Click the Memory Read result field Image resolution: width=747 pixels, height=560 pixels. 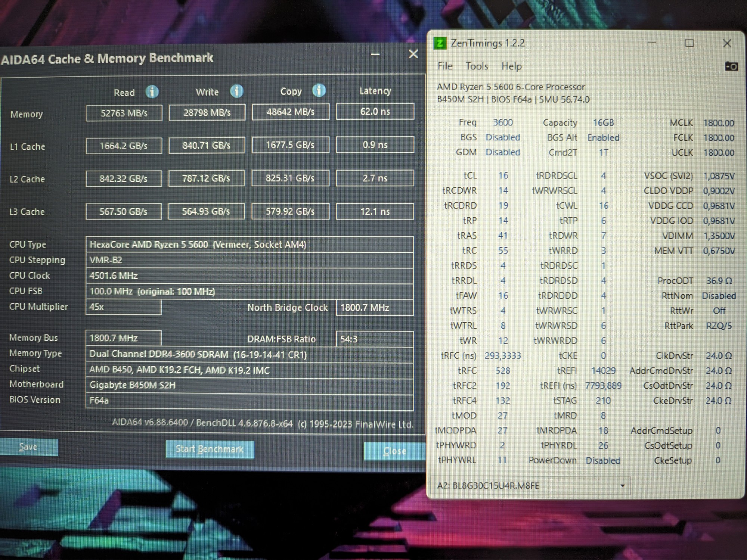[124, 113]
